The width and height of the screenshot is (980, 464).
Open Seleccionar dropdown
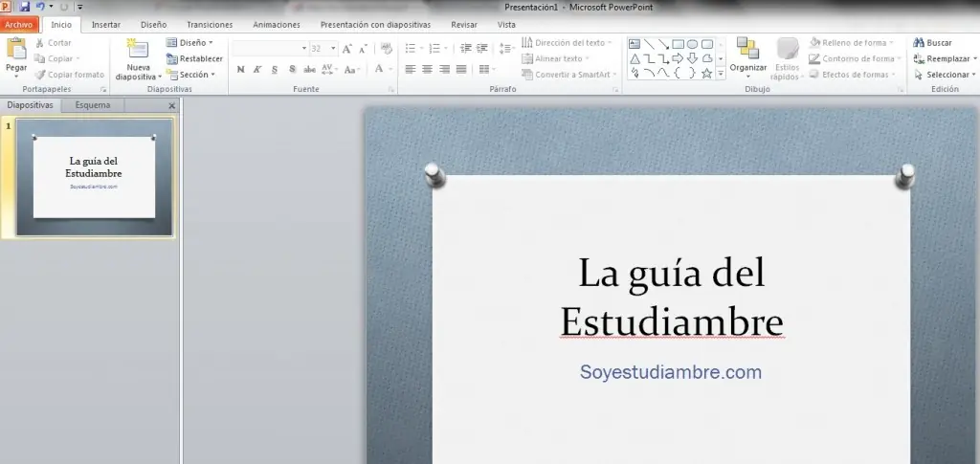[x=944, y=75]
